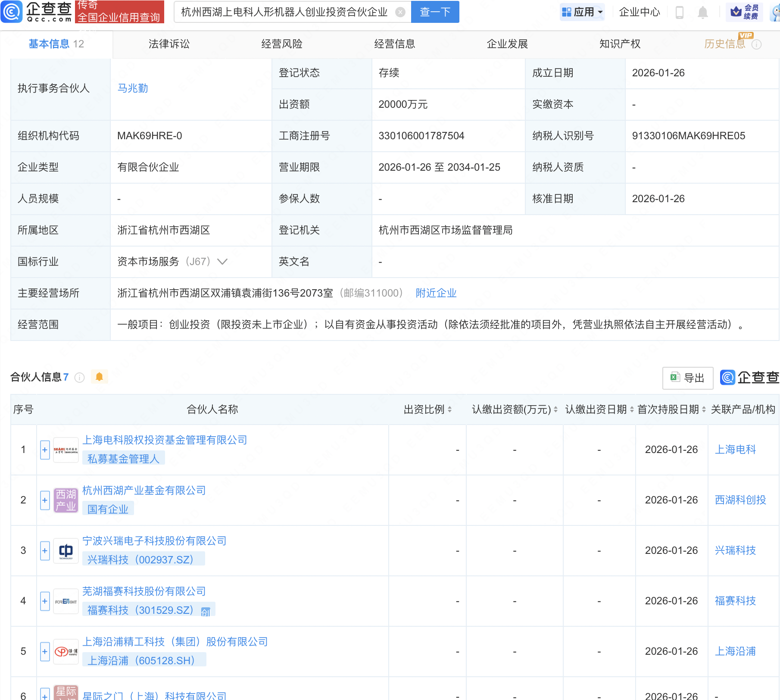Click the mobile app phone icon in top bar
This screenshot has width=780, height=700.
(680, 12)
